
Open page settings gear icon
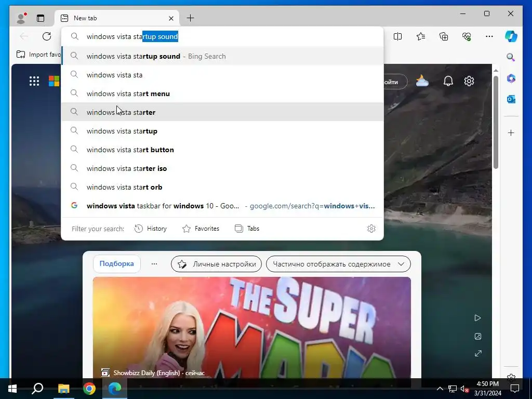coord(469,81)
